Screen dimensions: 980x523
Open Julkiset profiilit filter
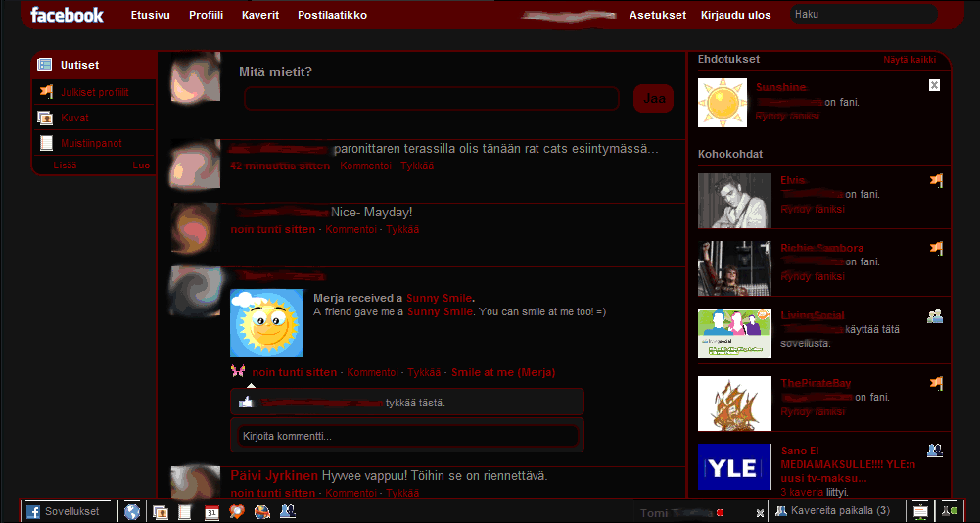tap(95, 93)
